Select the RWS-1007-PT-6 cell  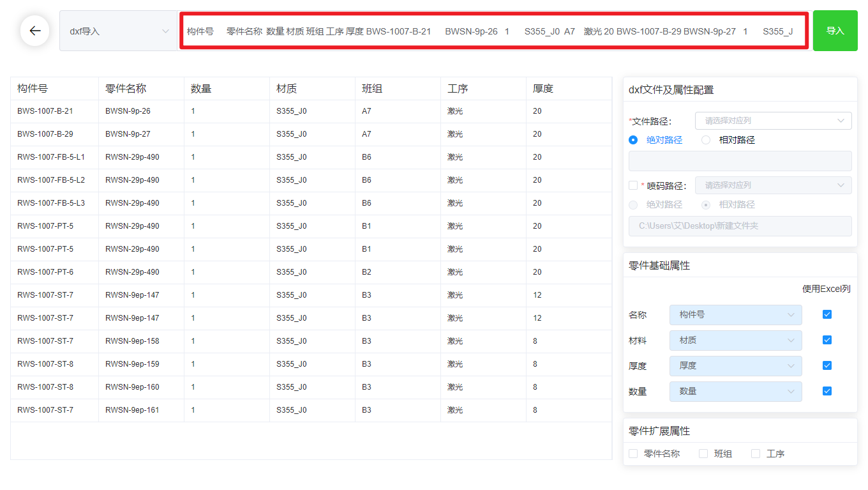click(54, 272)
